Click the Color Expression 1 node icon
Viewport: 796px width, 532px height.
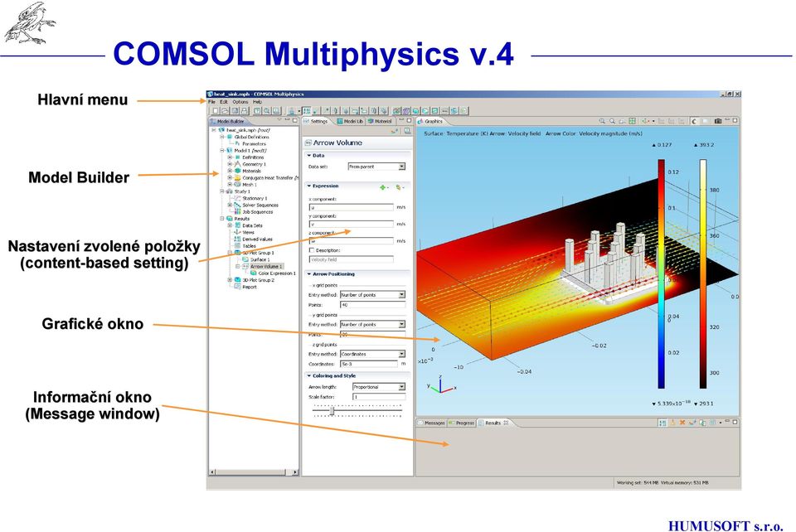(x=254, y=273)
